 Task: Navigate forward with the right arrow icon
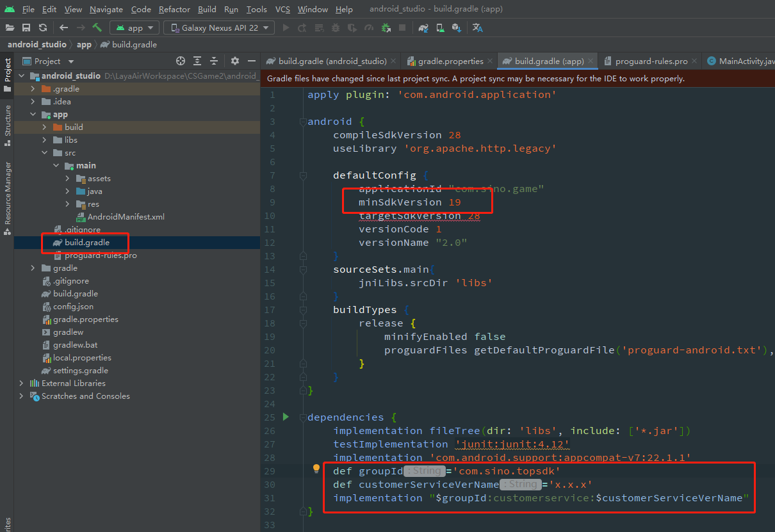[81, 28]
